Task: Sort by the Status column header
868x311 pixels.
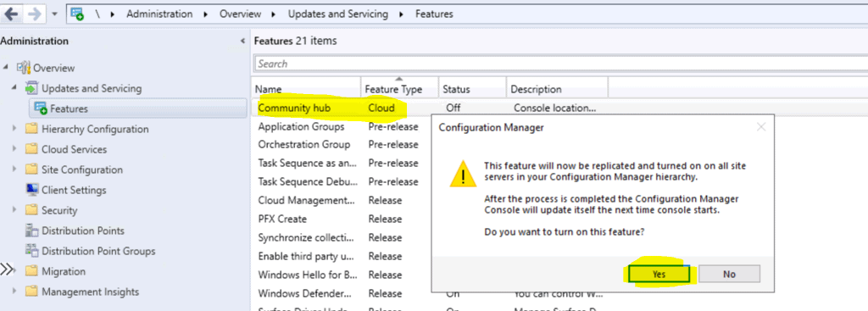Action: click(x=472, y=88)
